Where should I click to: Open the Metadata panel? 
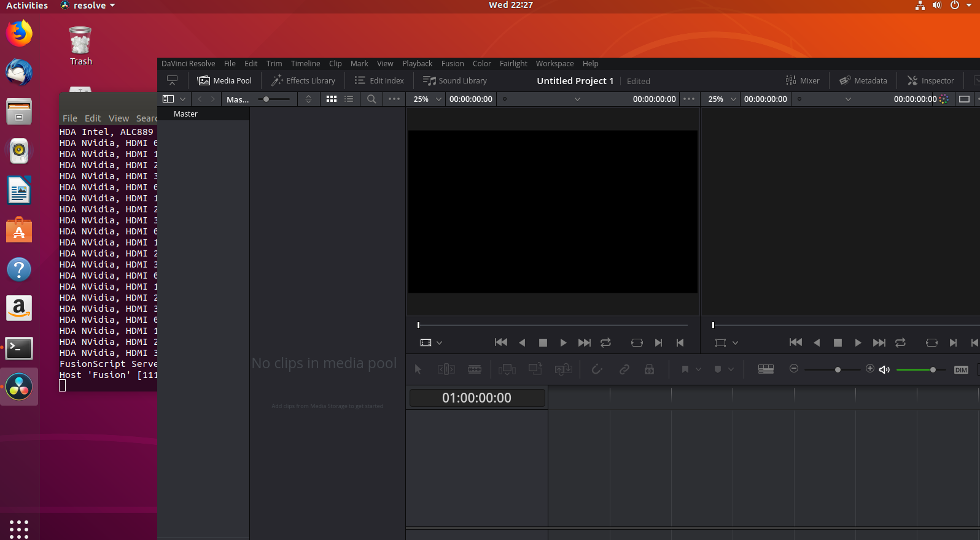tap(863, 80)
